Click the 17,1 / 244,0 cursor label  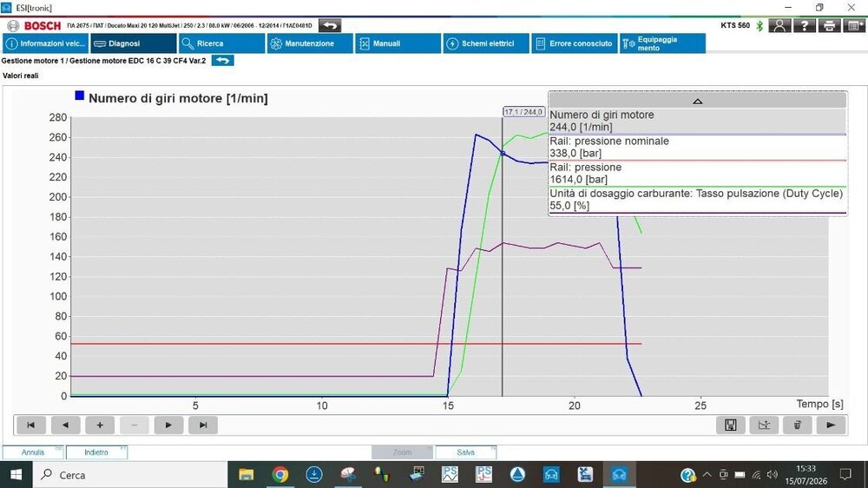pyautogui.click(x=523, y=112)
